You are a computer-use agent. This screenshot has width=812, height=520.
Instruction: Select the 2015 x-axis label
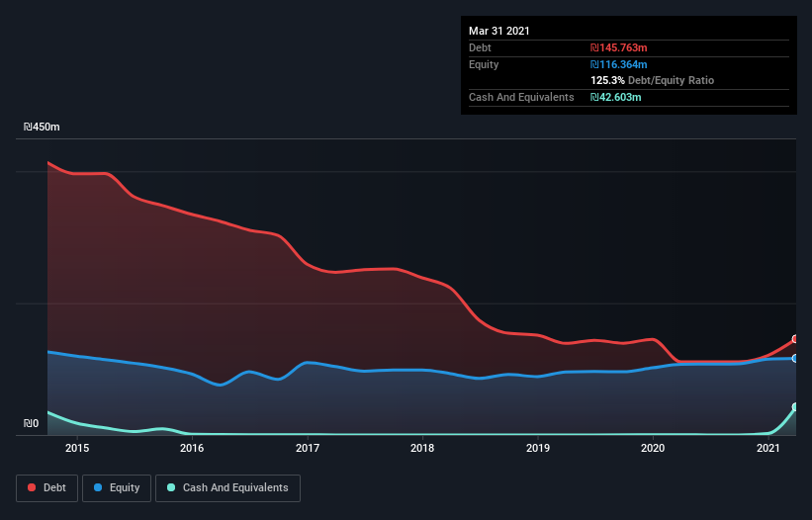pos(77,448)
